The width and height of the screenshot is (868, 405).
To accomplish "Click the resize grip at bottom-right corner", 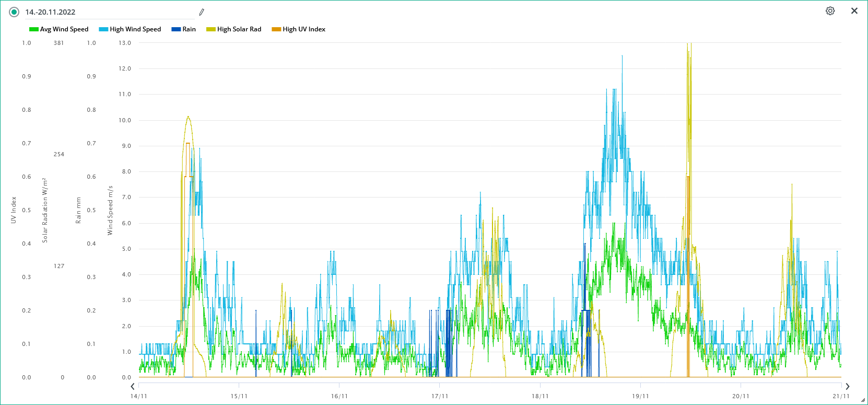I will point(862,400).
